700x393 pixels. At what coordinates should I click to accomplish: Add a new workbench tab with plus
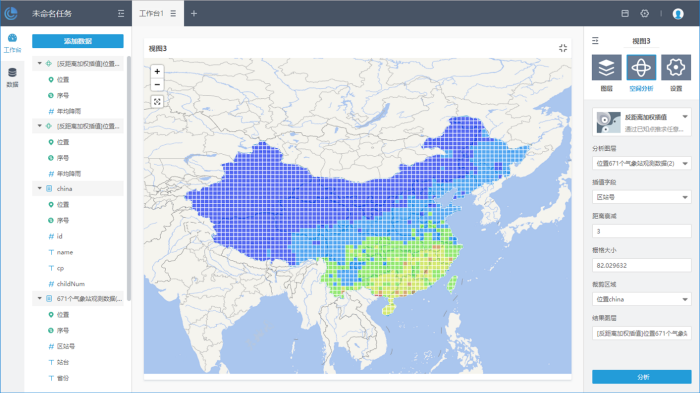click(x=194, y=13)
